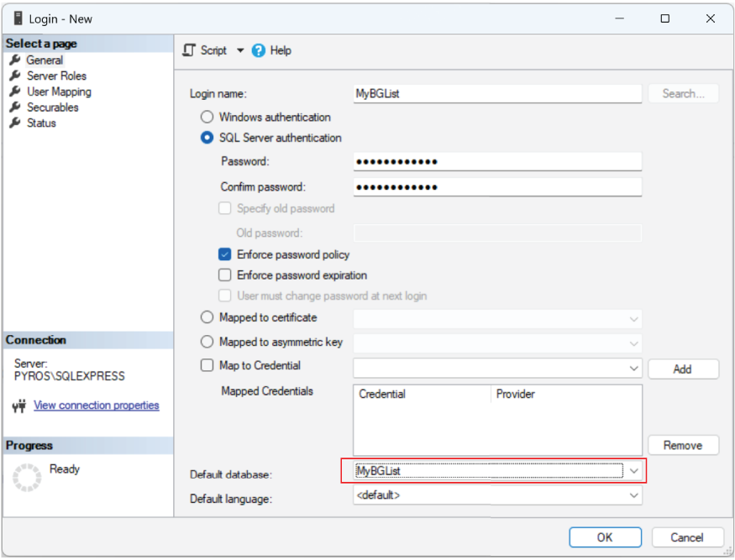Click the Credential column header
The height and width of the screenshot is (560, 735).
pyautogui.click(x=422, y=394)
